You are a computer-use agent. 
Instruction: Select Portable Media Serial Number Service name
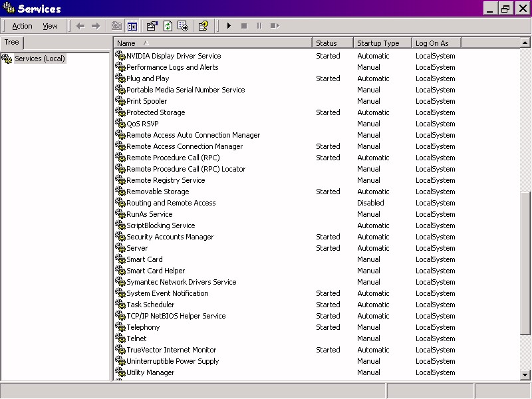186,90
